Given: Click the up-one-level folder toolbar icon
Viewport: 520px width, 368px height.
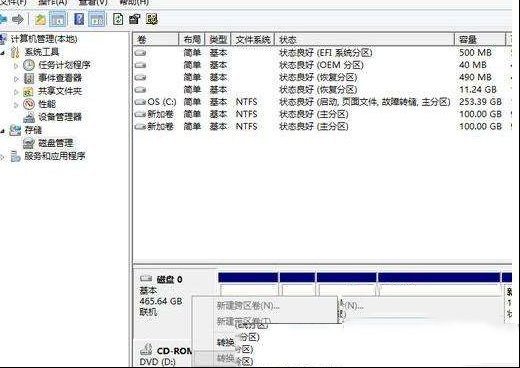Looking at the screenshot, I should [x=40, y=19].
